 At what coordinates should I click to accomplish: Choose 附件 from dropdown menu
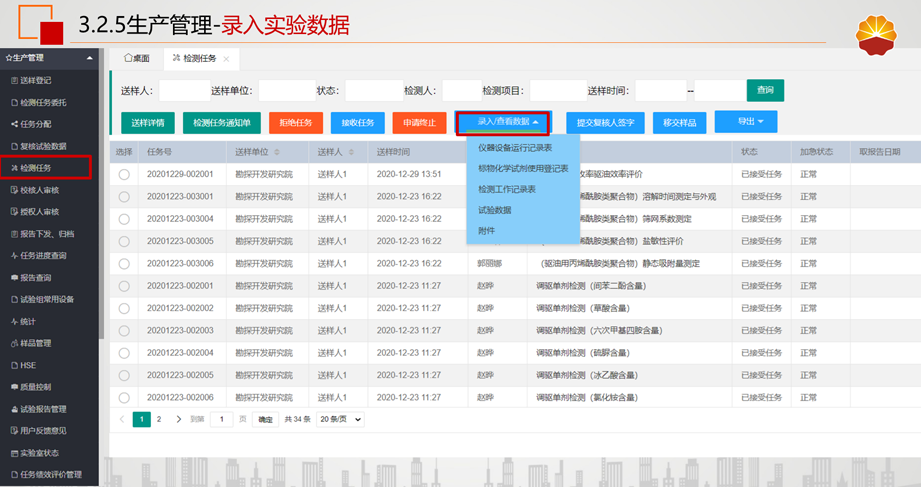point(486,230)
